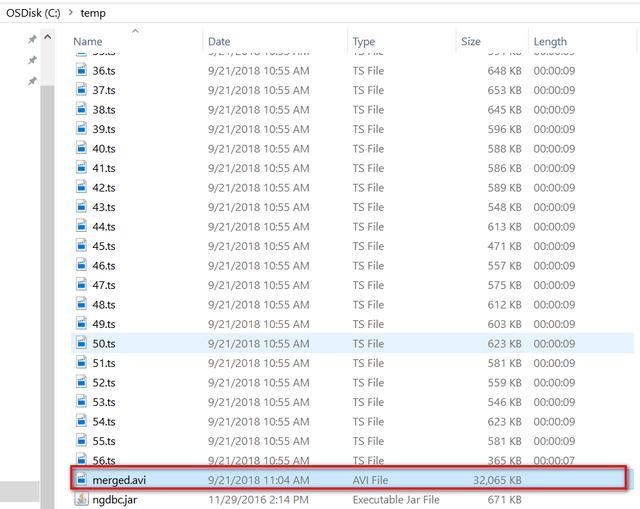Click the topmost pin icon in sidebar
Screen dimensions: 640x509
point(32,40)
